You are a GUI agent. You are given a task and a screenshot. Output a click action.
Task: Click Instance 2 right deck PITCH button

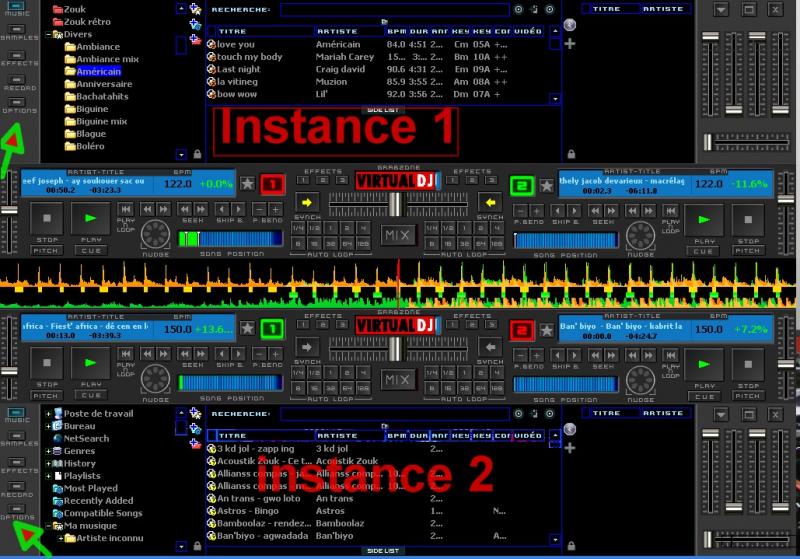coord(748,396)
